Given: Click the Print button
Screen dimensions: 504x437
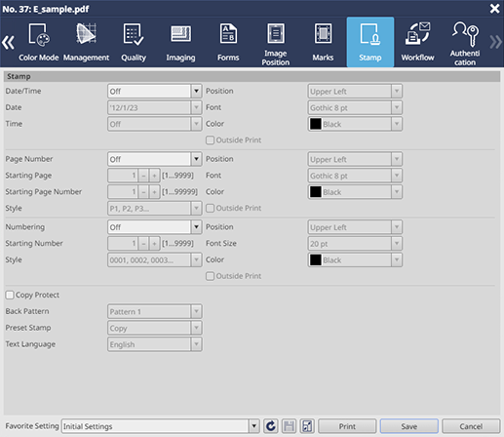Looking at the screenshot, I should [347, 426].
